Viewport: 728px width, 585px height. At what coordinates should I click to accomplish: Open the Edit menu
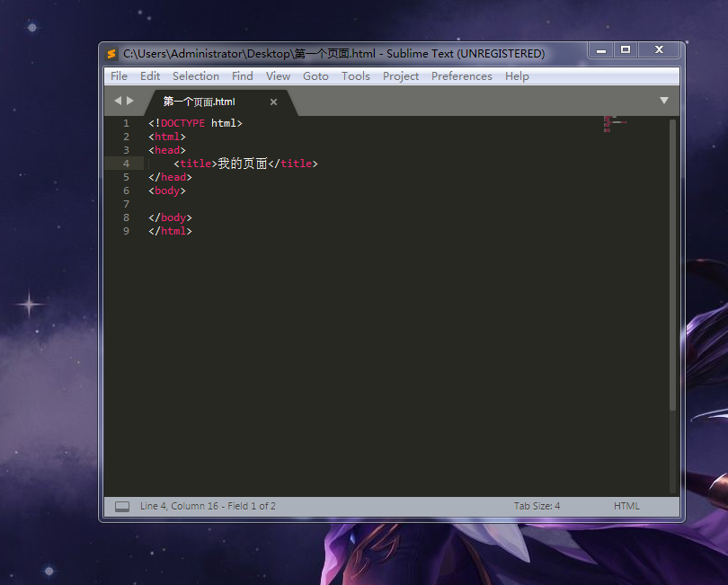[x=150, y=76]
